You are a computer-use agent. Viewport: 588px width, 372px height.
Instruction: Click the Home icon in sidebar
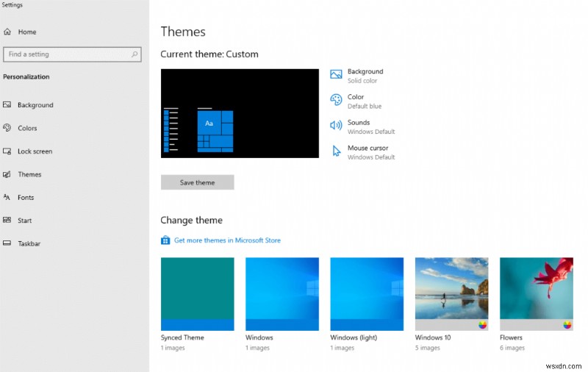tap(7, 32)
